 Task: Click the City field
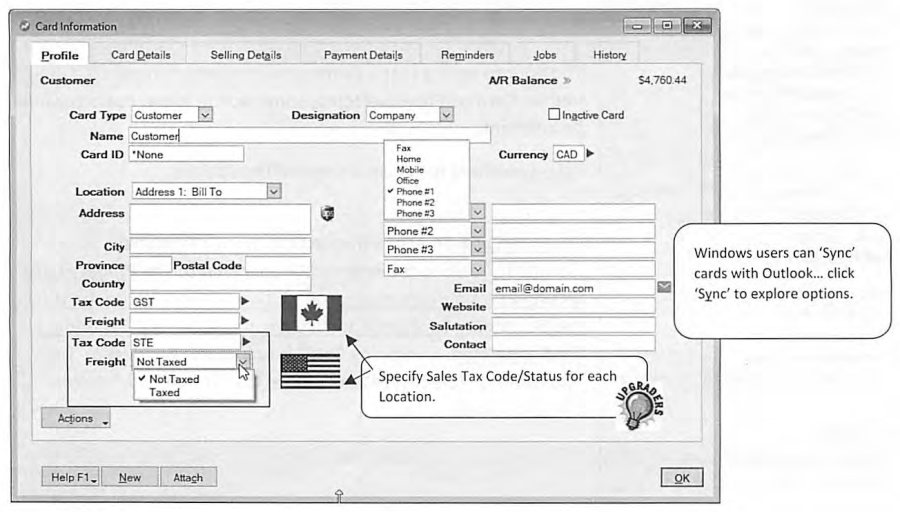tap(220, 246)
